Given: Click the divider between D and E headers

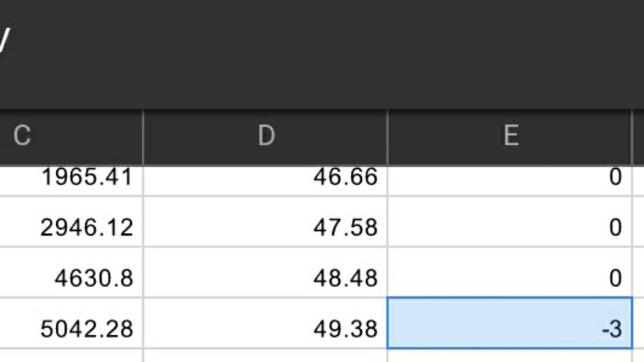Looking at the screenshot, I should pos(388,137).
